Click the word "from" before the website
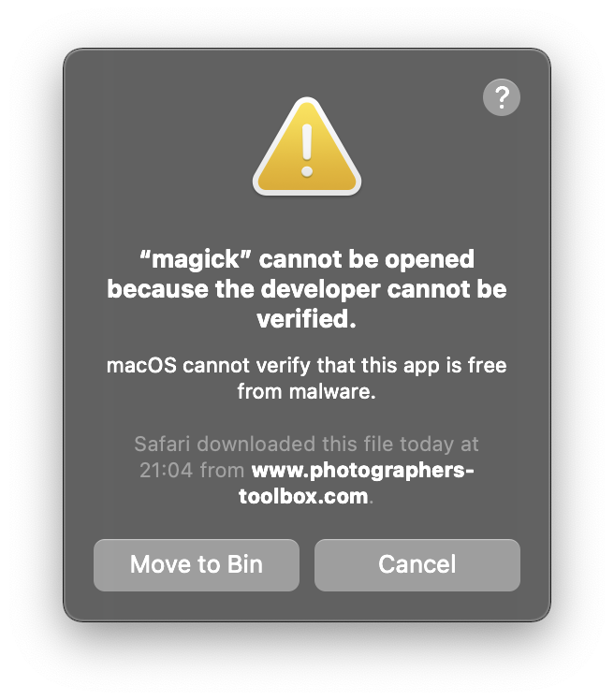614x700 pixels. 222,471
